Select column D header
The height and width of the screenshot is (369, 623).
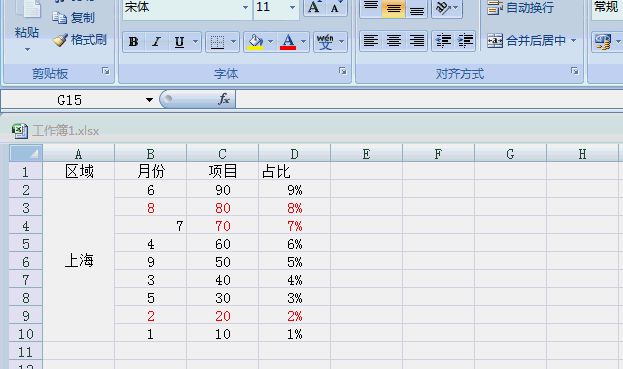pos(294,154)
